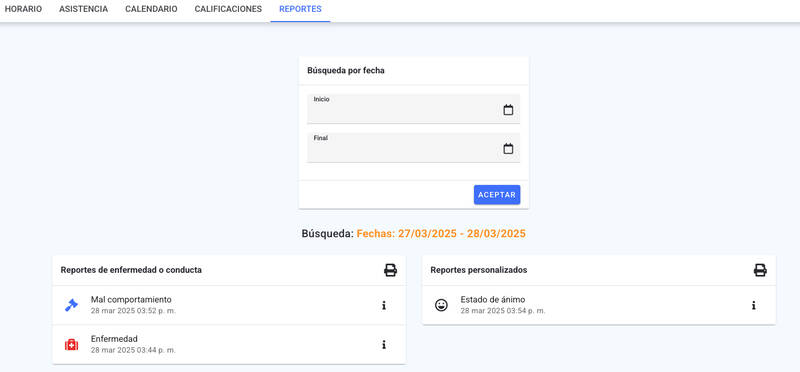Show info for Enfermedad report

(x=384, y=345)
